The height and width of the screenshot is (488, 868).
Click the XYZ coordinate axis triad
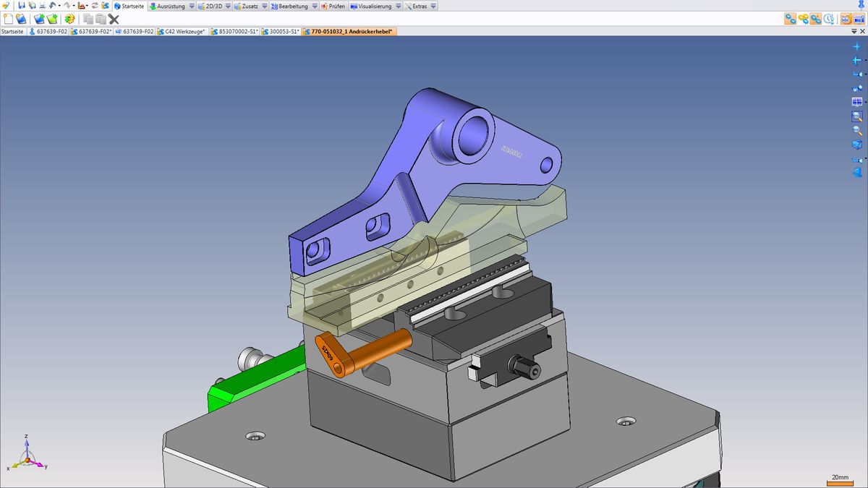point(26,455)
